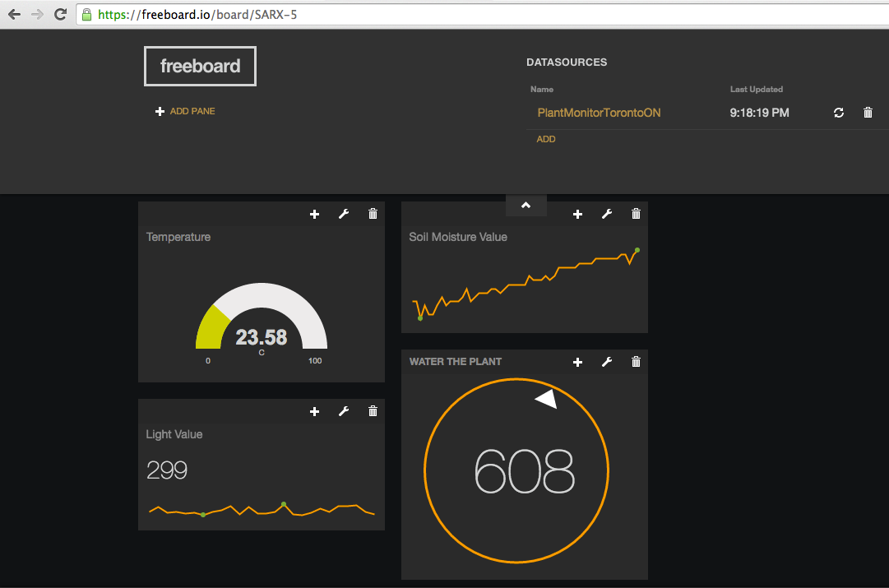889x588 pixels.
Task: Click ADD PANE
Action: 185,111
